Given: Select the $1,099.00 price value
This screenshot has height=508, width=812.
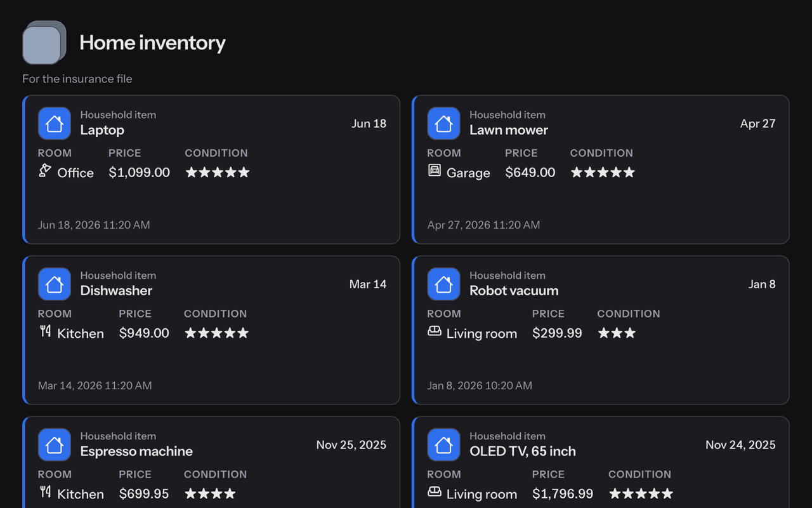Looking at the screenshot, I should click(x=139, y=173).
